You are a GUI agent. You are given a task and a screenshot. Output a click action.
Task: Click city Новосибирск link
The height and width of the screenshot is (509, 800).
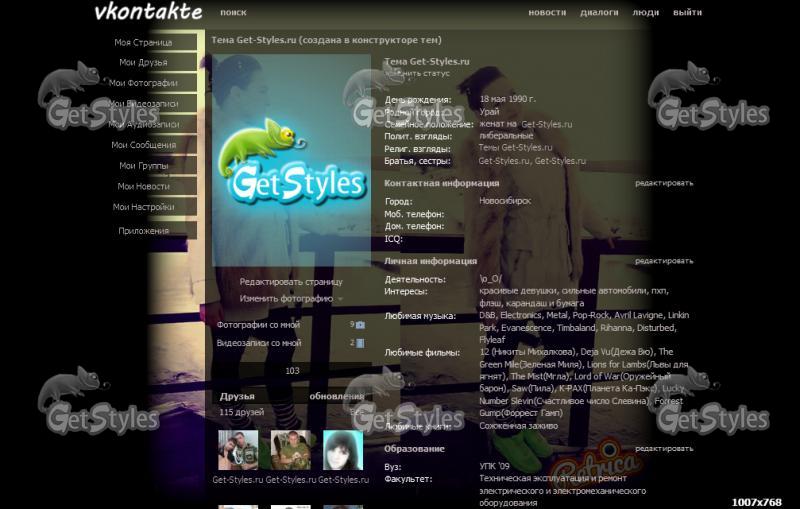tap(505, 201)
